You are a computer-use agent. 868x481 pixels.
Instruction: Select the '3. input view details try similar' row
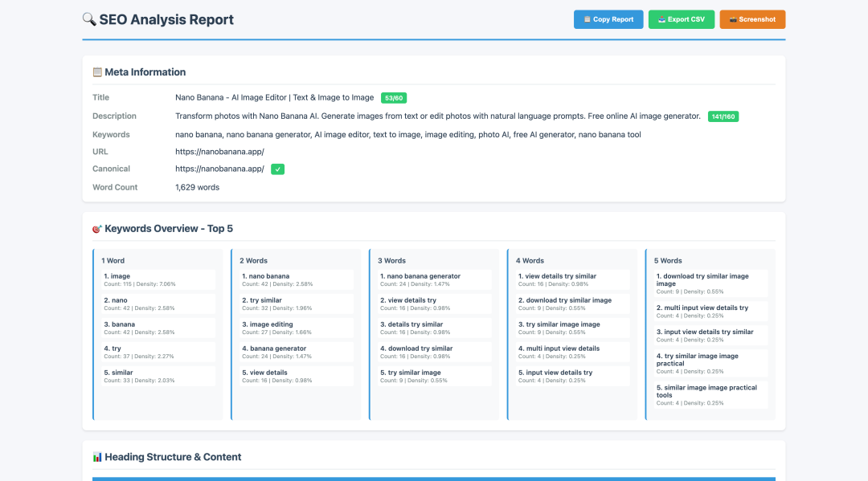[710, 336]
